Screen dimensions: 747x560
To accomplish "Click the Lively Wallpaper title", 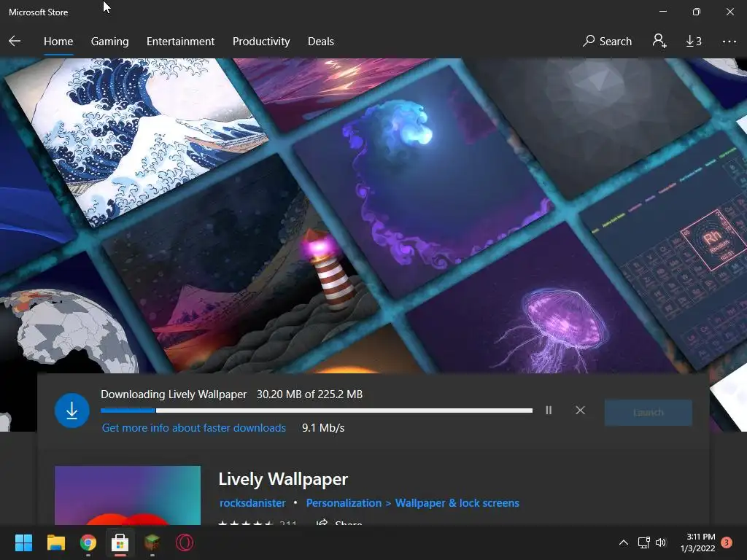I will click(283, 479).
